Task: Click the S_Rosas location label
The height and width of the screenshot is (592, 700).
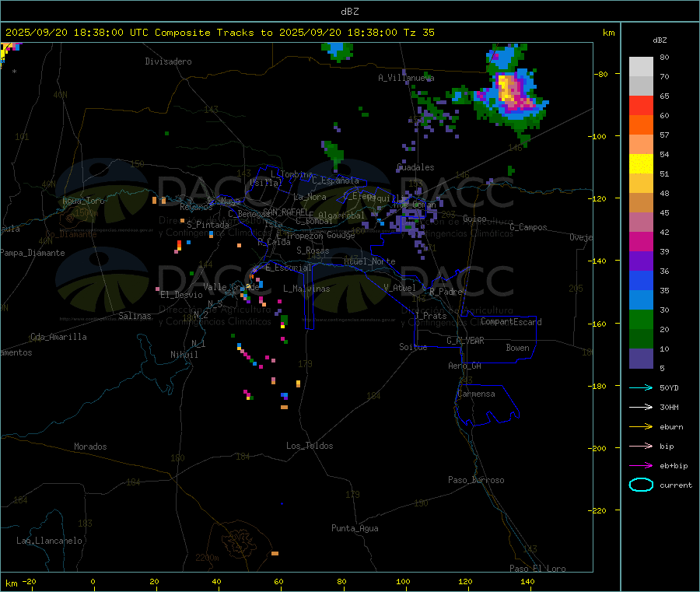Action: [313, 250]
